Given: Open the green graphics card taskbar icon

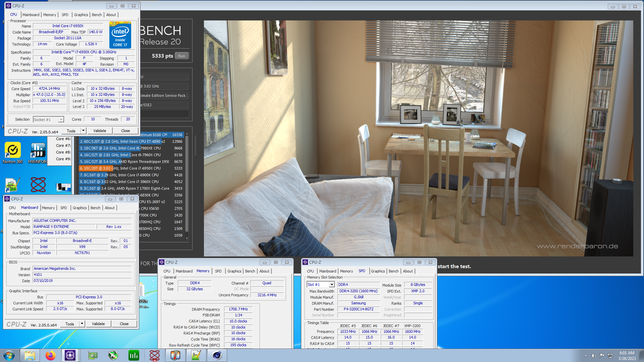Looking at the screenshot, I should tap(92, 355).
